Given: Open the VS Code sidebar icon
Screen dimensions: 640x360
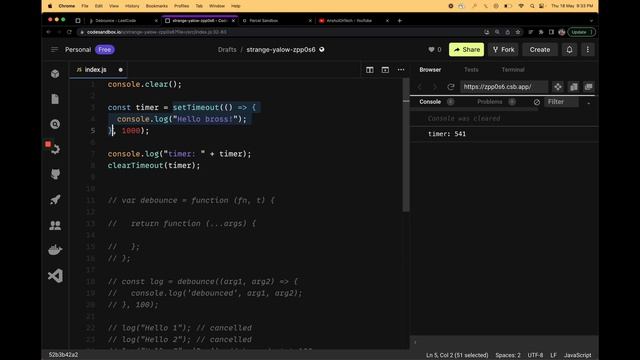Looking at the screenshot, I should click(55, 276).
